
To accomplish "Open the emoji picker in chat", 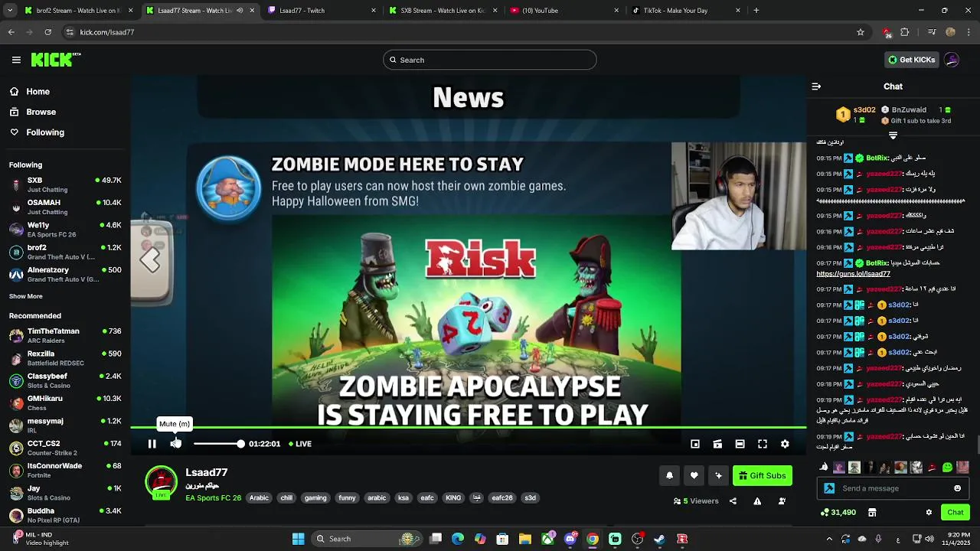I will coord(957,488).
